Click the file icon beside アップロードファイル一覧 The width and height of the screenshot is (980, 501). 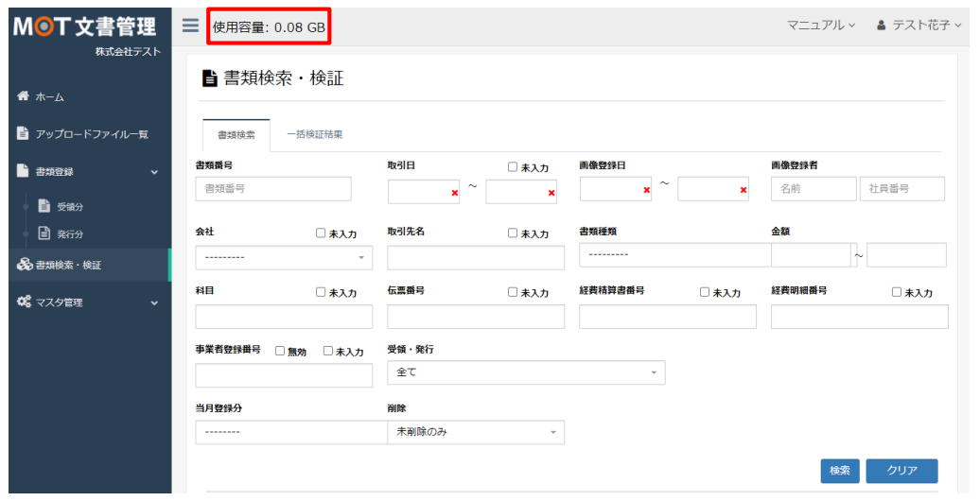pyautogui.click(x=23, y=132)
